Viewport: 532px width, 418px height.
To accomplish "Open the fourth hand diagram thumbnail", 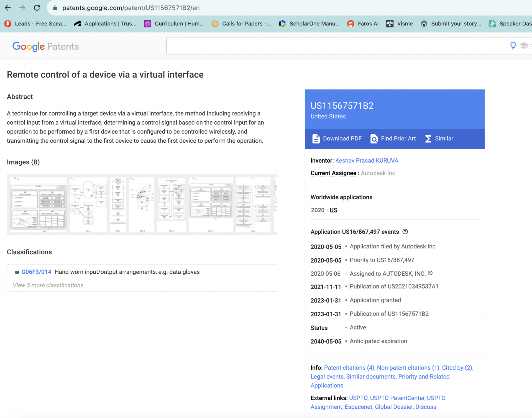I will pyautogui.click(x=142, y=205).
